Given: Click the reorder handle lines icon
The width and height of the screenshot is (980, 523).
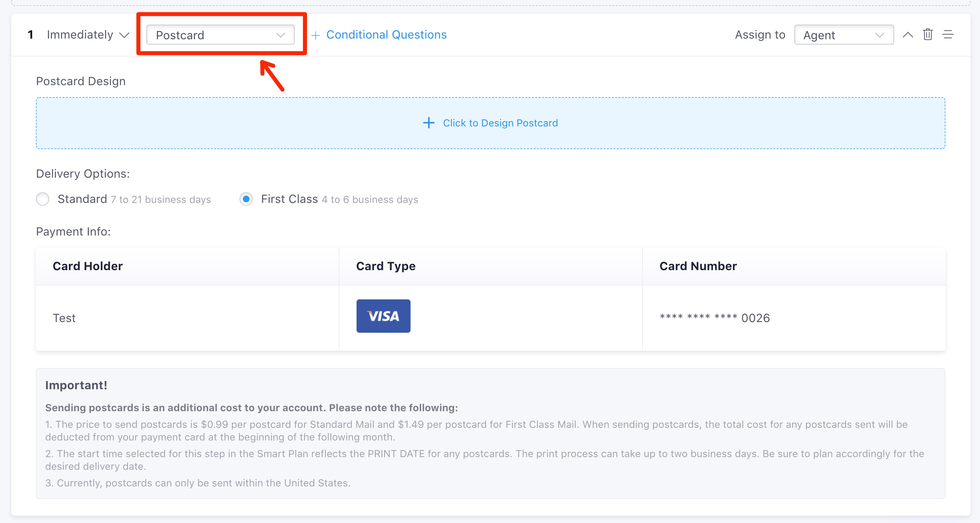Looking at the screenshot, I should point(948,35).
